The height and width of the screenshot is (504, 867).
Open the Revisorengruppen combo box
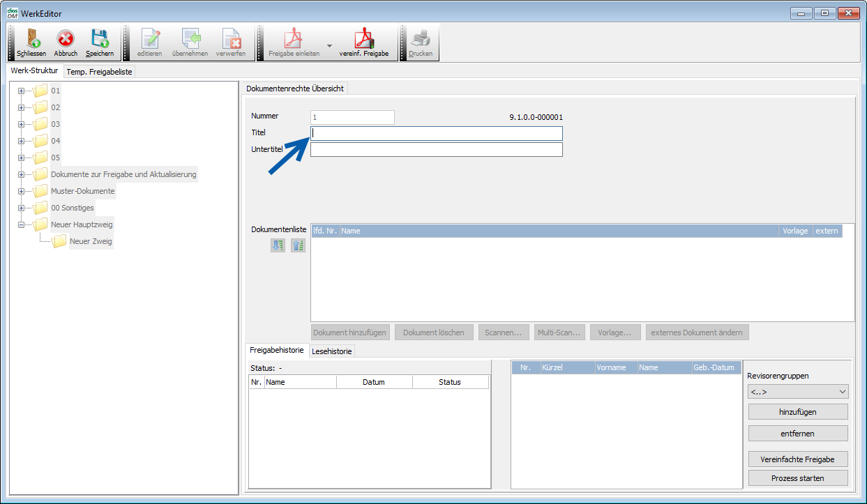(798, 392)
